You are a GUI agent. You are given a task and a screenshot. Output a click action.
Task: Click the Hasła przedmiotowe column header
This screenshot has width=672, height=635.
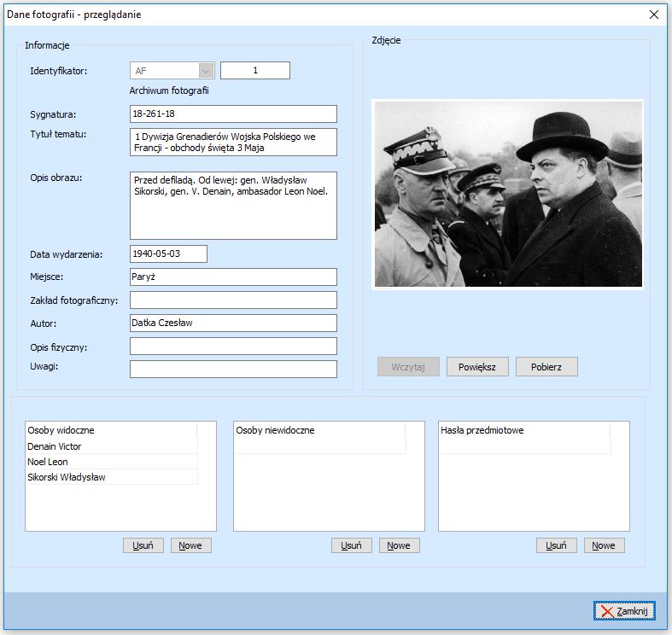tap(524, 430)
